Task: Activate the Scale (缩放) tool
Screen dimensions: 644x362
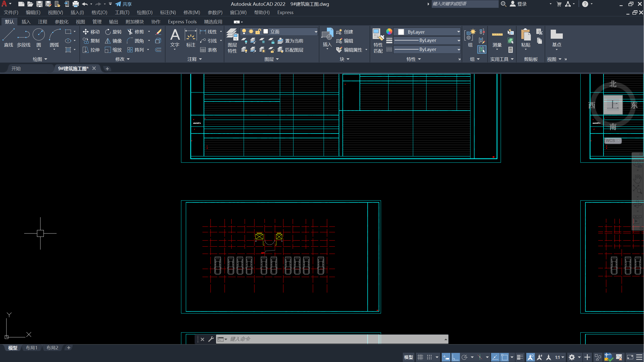Action: (113, 50)
